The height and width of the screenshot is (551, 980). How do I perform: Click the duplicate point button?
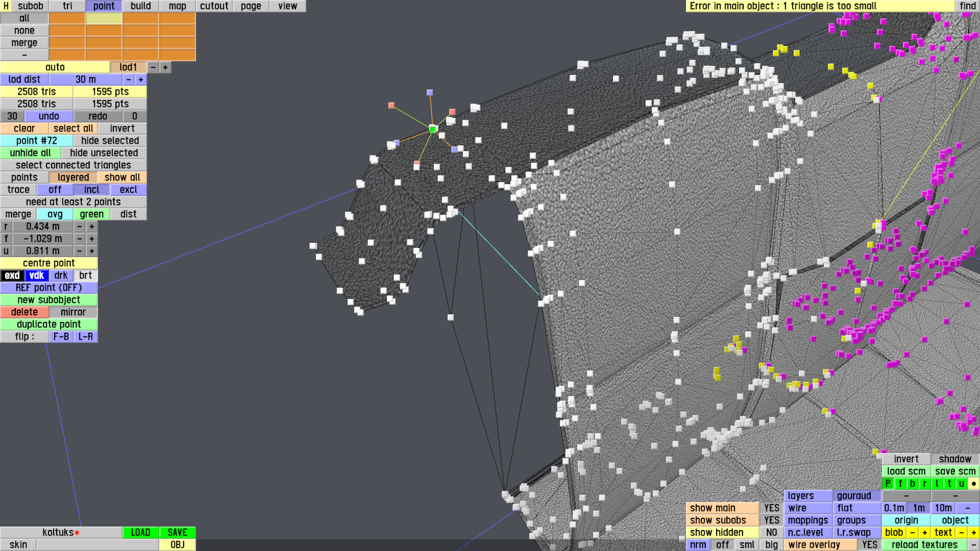coord(48,324)
